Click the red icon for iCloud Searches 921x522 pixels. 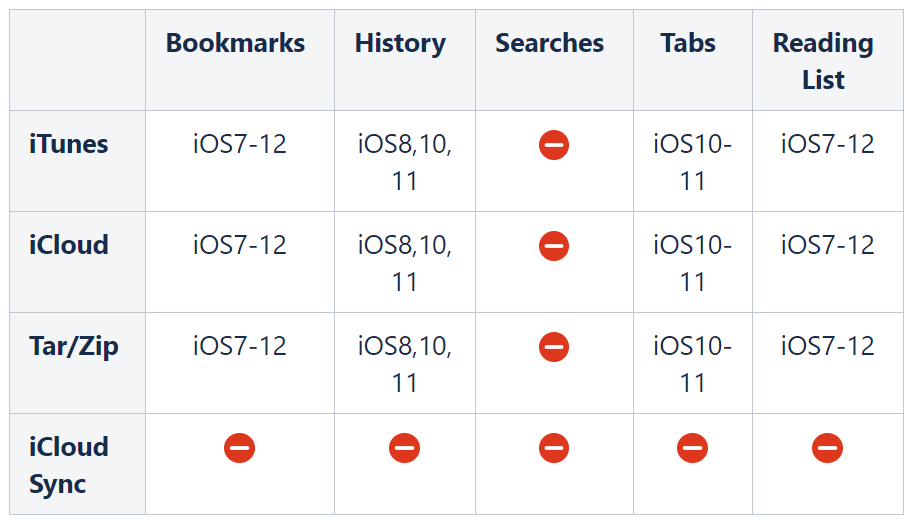(x=554, y=246)
